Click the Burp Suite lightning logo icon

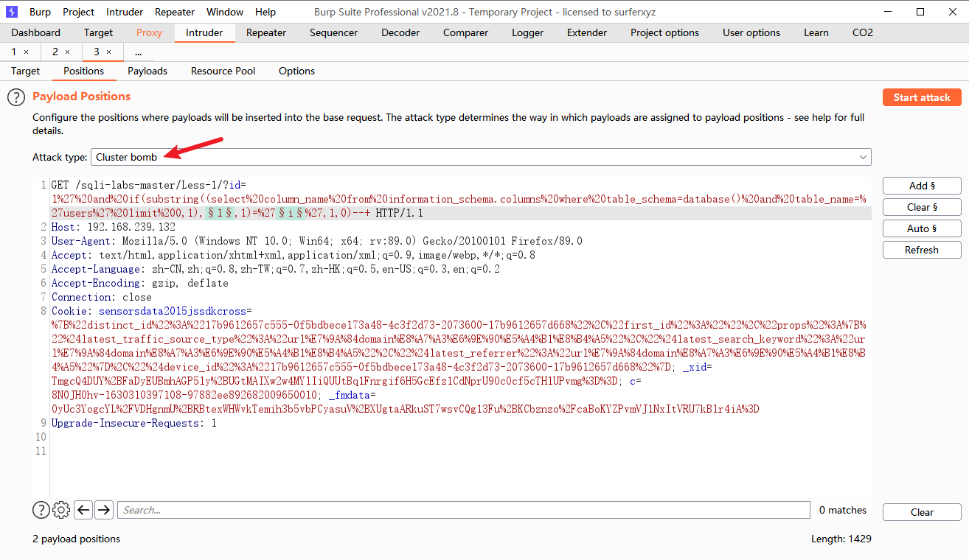12,12
